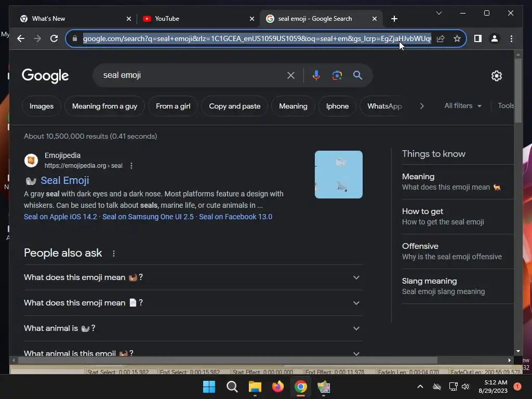The width and height of the screenshot is (532, 399).
Task: Open Chrome's three-dot menu
Action: tap(511, 38)
